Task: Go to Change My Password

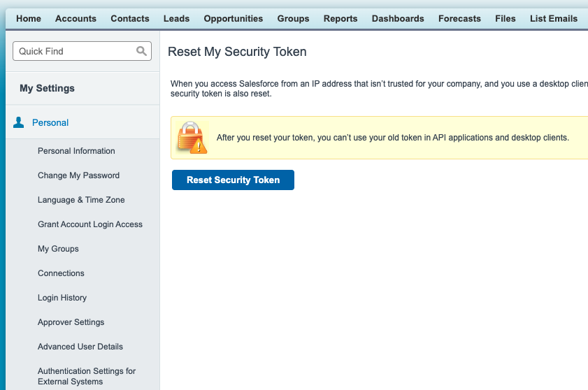Action: point(78,175)
